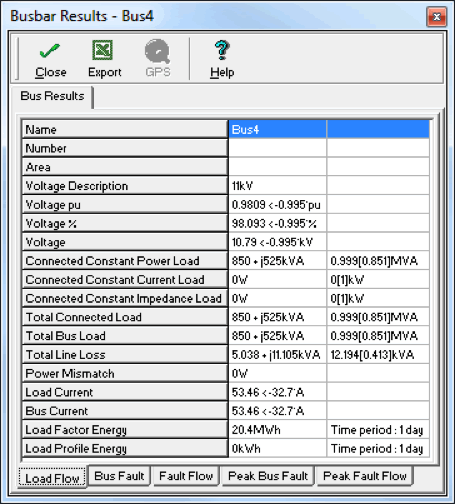The height and width of the screenshot is (504, 455).
Task: Click the greyed GPS icon
Action: [x=157, y=51]
